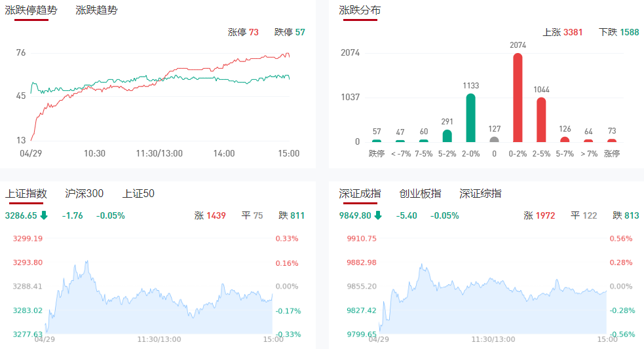Click the green 5-2% bar labeled 291
Screen dimensions: 644x349
point(447,136)
